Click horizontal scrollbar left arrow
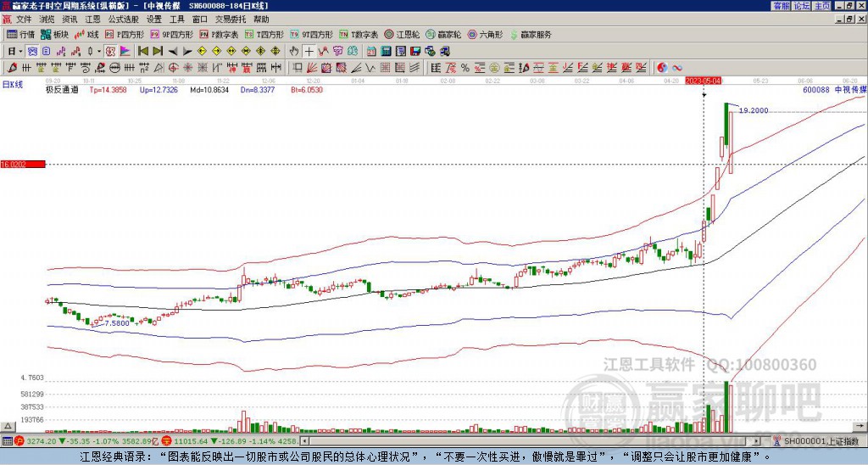This screenshot has height=465, width=868. pos(304,441)
